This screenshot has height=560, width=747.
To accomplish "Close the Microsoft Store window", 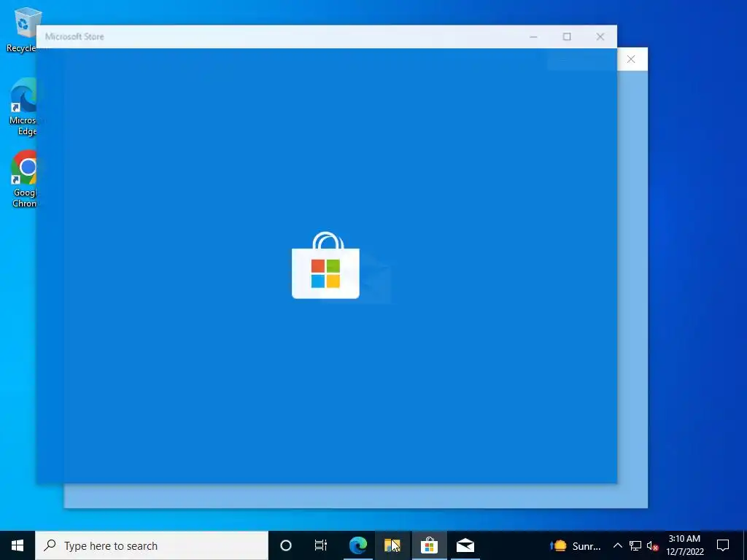I will [600, 36].
